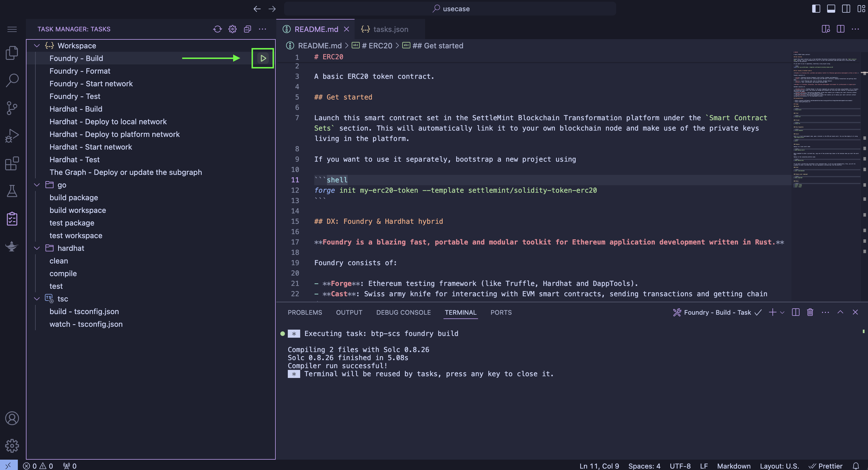The height and width of the screenshot is (470, 868).
Task: Click the usecase command center search
Action: click(x=450, y=9)
